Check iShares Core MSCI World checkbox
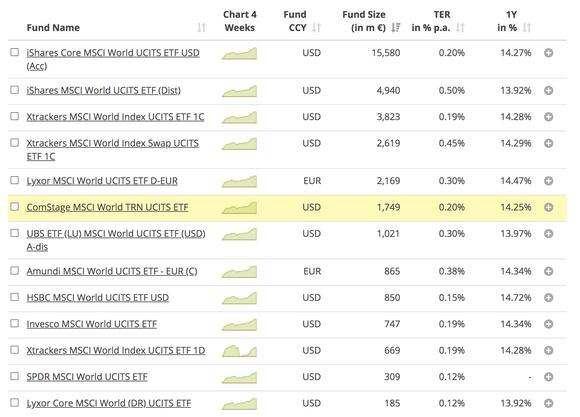Screen dimensions: 580x417 click(14, 52)
